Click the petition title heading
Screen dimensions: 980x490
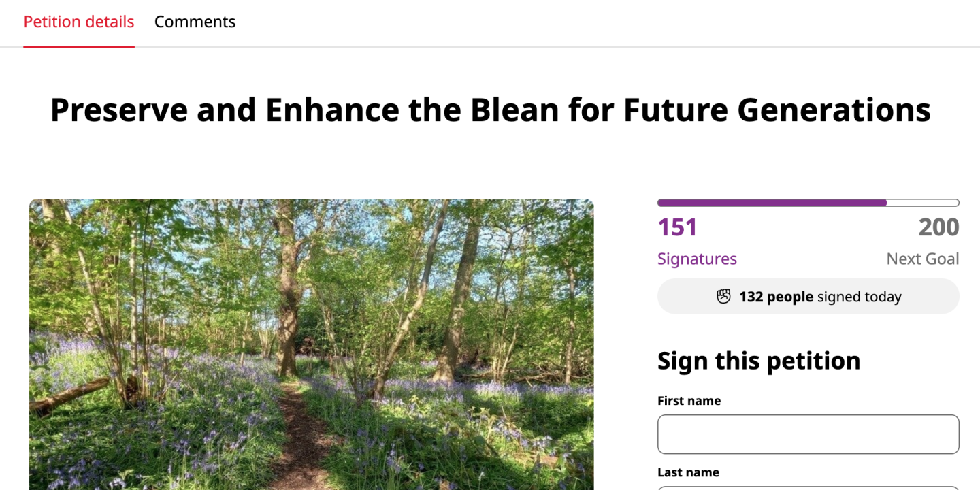pos(489,110)
